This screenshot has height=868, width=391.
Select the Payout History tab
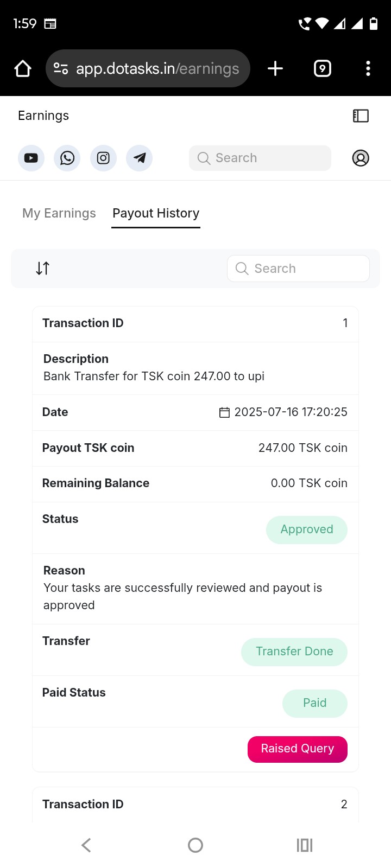pos(156,214)
